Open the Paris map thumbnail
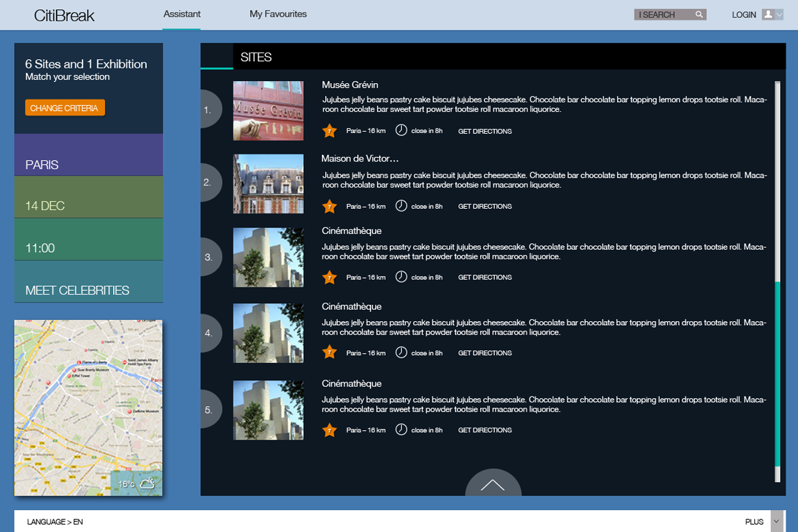 [x=88, y=408]
